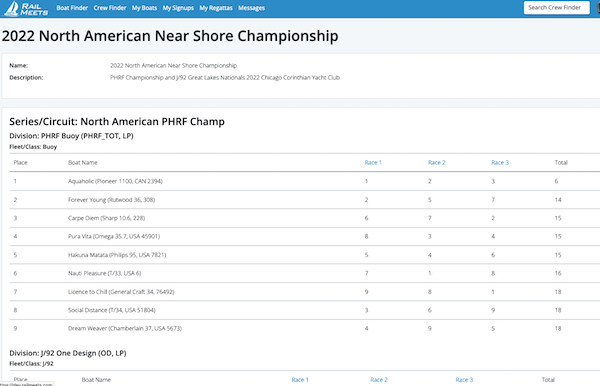
Task: Select the Forever Young boat row
Action: [x=305, y=200]
